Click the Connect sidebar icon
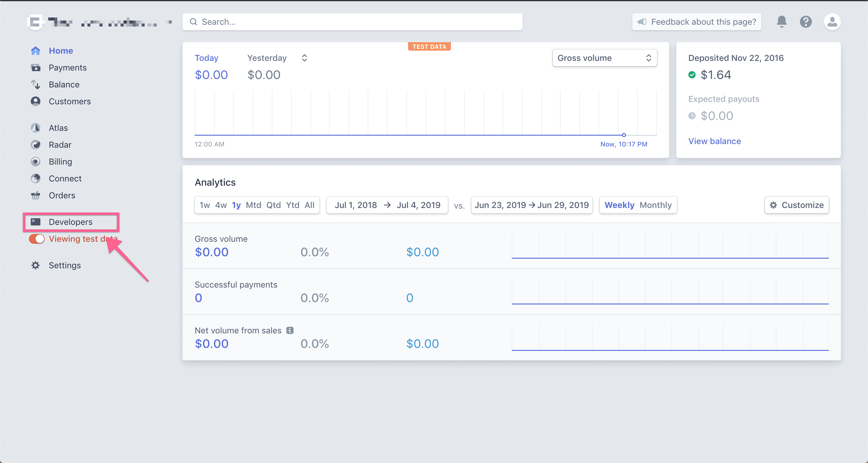Viewport: 868px width, 463px height. 35,178
